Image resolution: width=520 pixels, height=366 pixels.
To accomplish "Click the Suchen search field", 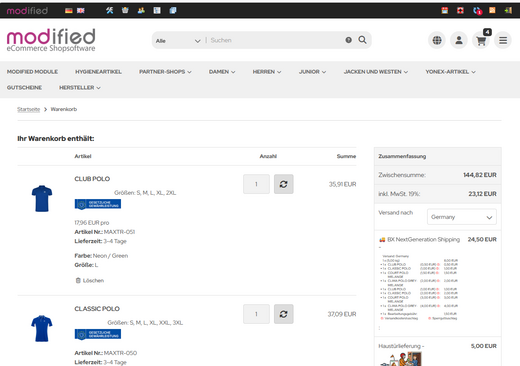I will click(275, 40).
